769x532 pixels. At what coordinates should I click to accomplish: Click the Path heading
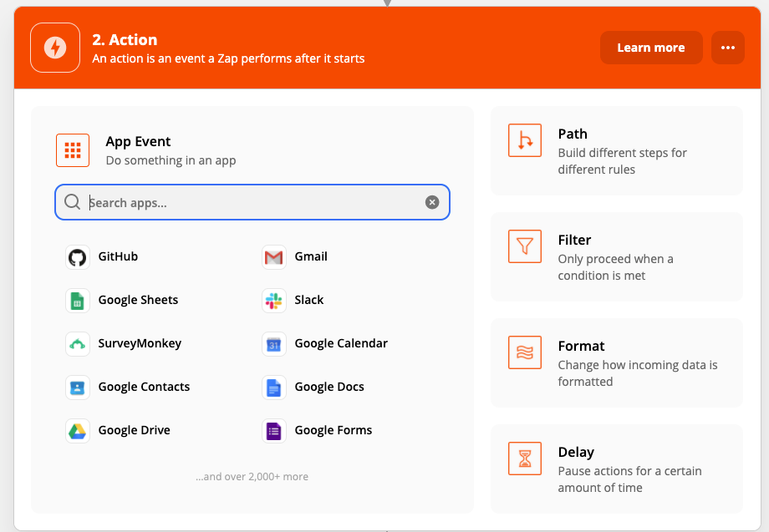pos(573,134)
